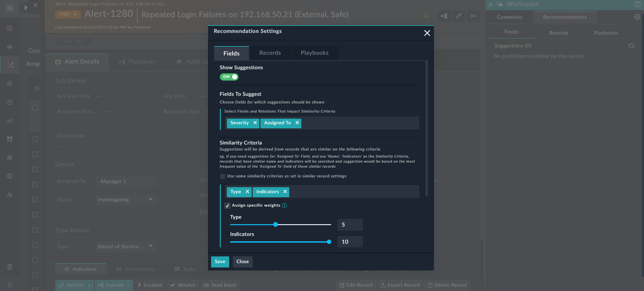
Task: Click the Indicators weight value field
Action: 350,242
